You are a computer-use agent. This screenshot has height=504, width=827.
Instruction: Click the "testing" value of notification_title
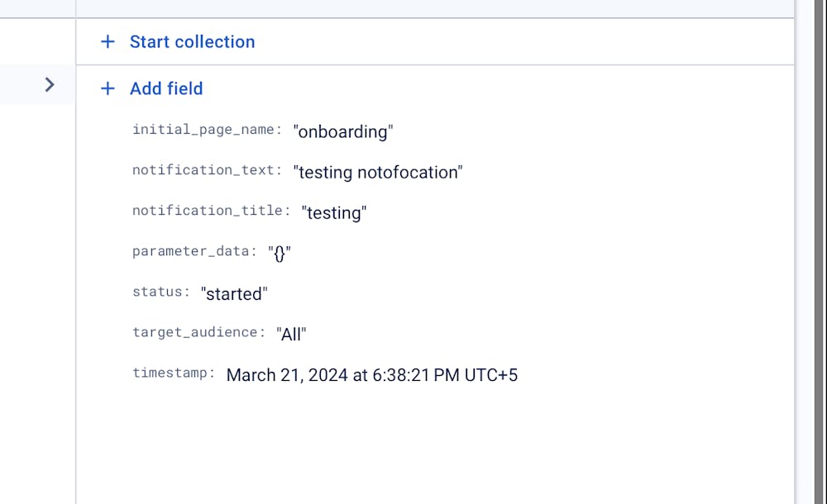click(x=333, y=213)
